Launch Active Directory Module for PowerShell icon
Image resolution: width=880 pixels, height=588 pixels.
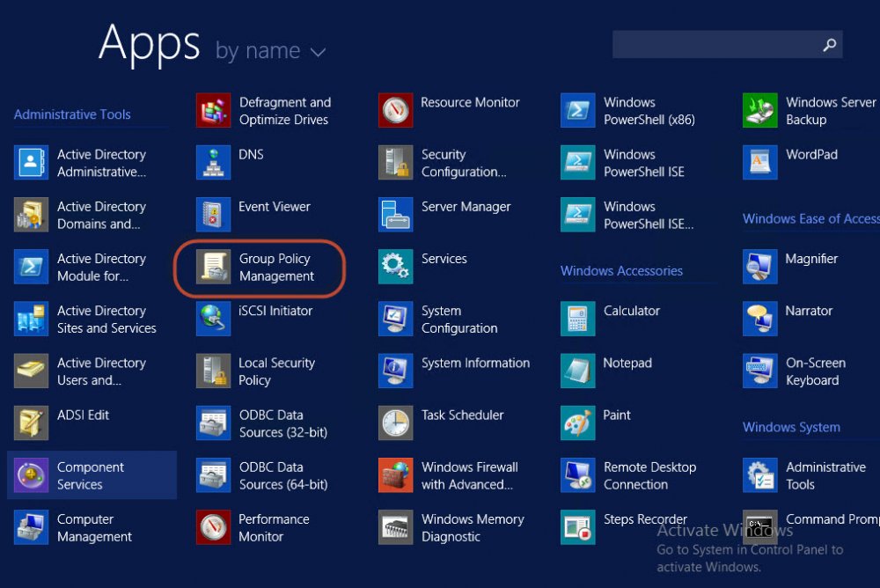click(31, 267)
